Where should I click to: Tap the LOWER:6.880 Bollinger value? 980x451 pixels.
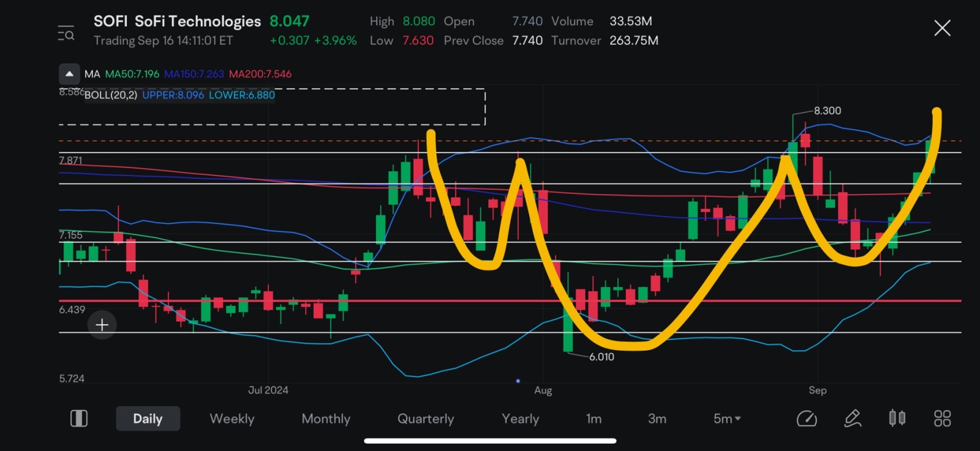242,95
